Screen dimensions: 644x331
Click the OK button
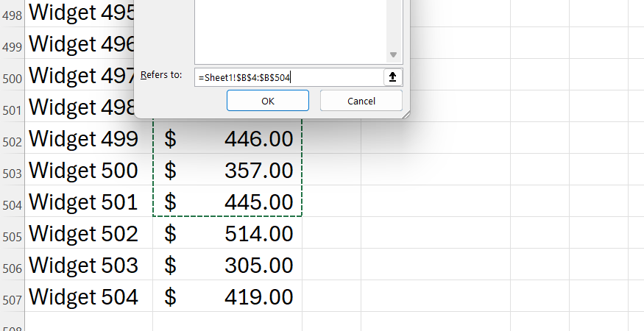pos(268,101)
